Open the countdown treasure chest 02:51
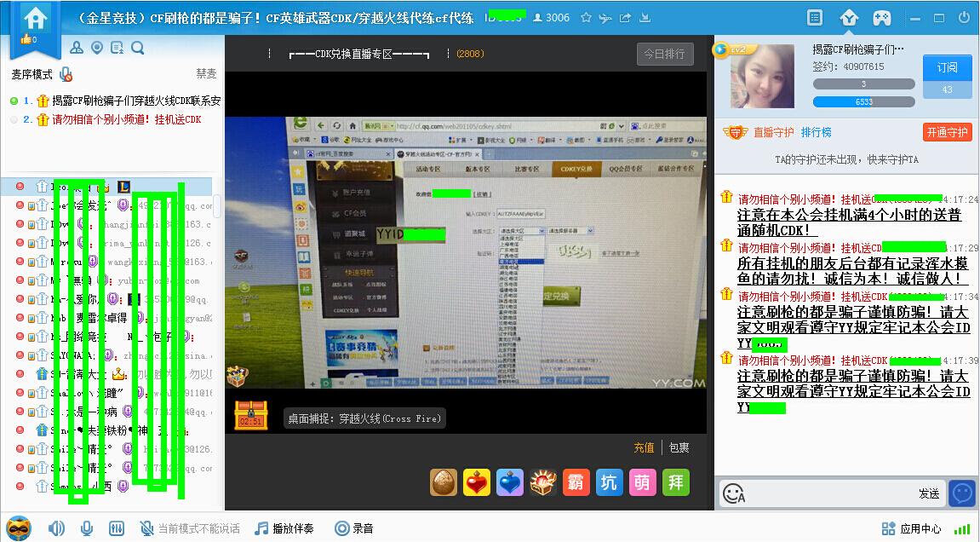This screenshot has width=980, height=542. [x=250, y=415]
